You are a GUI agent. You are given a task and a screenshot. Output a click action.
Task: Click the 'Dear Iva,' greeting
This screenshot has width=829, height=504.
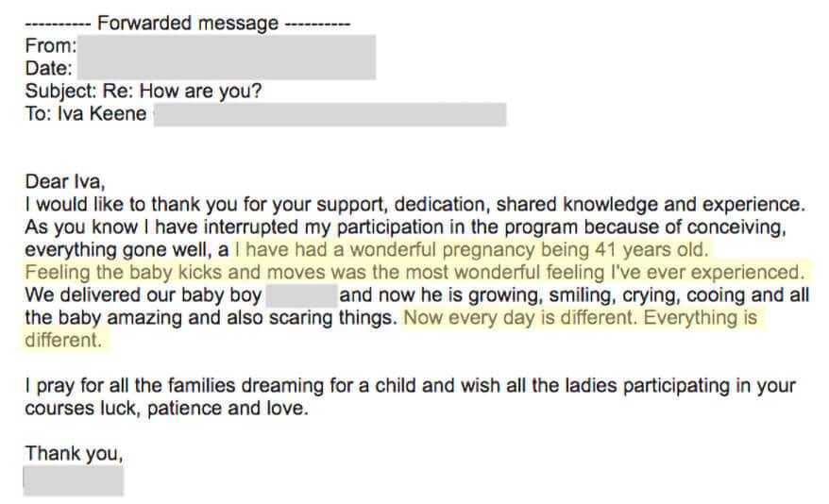click(65, 182)
